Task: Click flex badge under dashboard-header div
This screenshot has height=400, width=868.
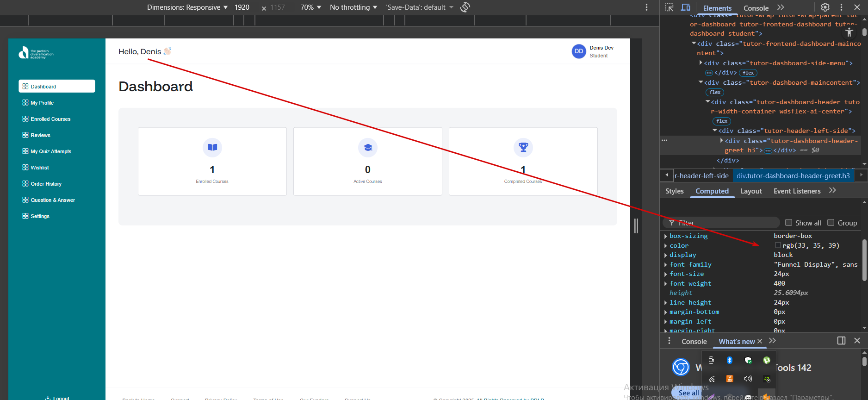Action: click(722, 121)
